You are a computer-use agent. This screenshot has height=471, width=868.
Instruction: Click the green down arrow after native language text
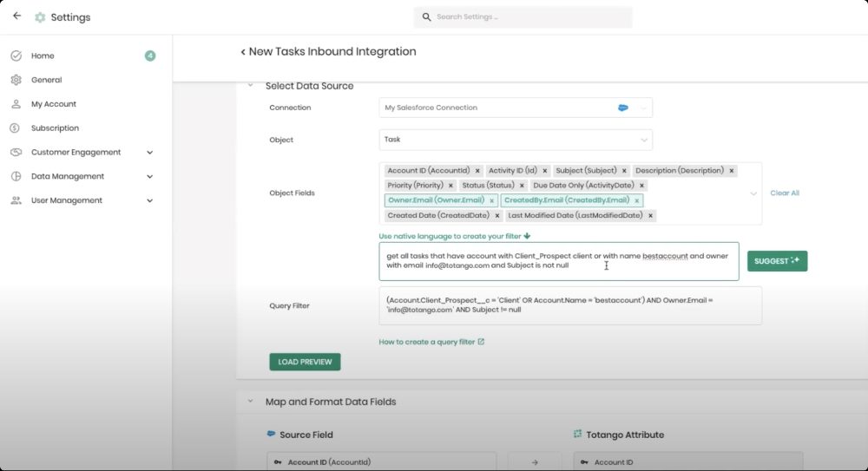tap(527, 236)
